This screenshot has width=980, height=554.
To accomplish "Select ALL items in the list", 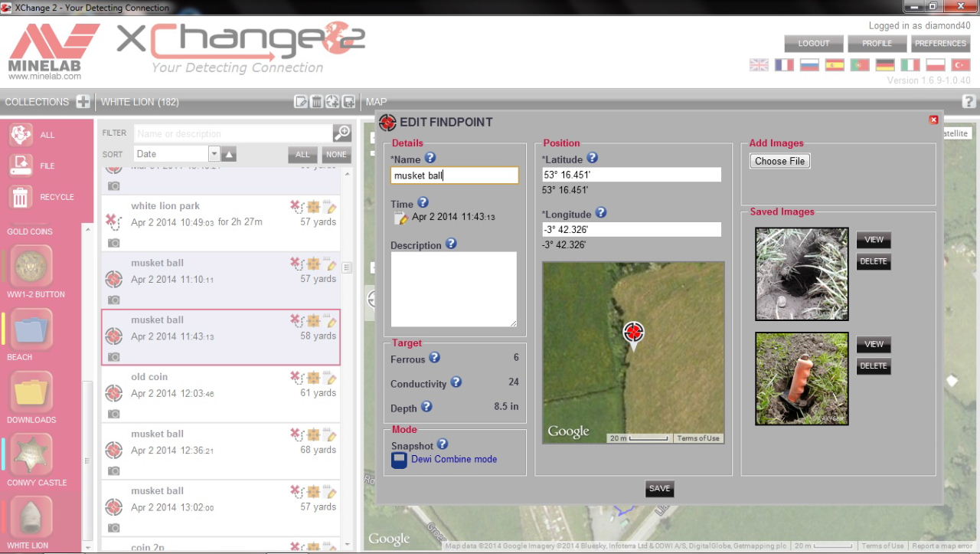I will [x=302, y=154].
